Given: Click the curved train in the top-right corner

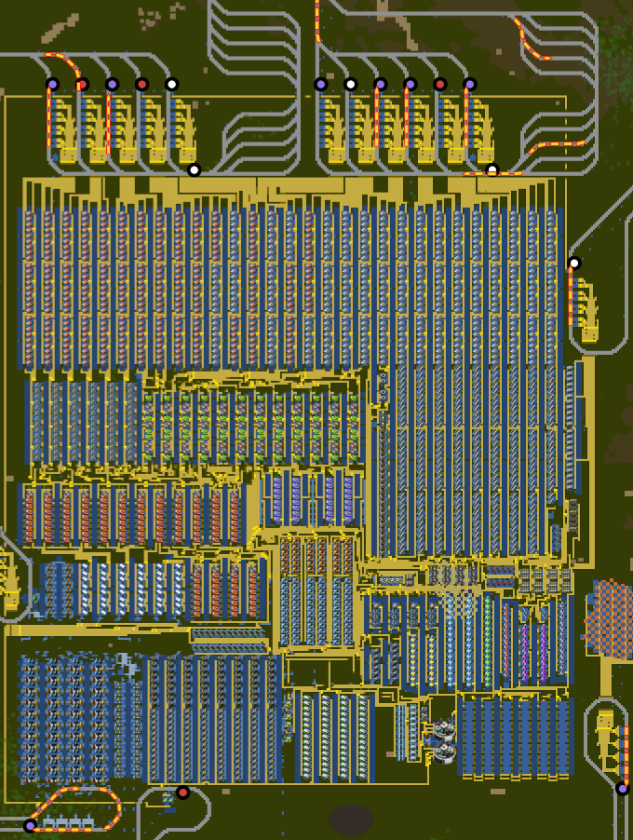Looking at the screenshot, I should (x=531, y=39).
